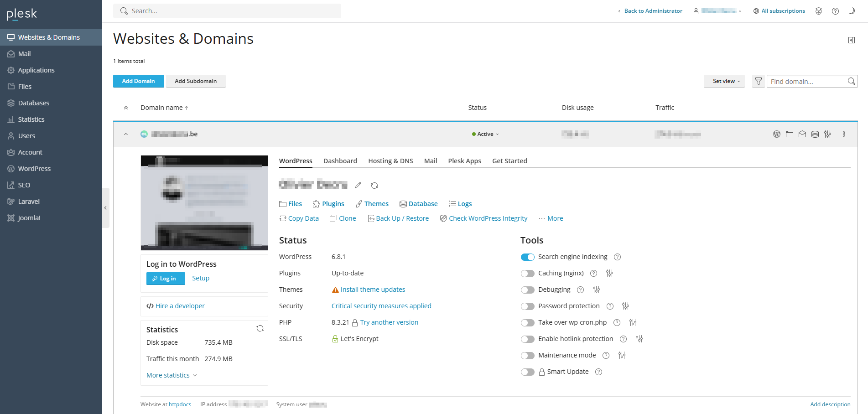Switch to dark mode moon icon
The image size is (868, 414).
[x=851, y=11]
